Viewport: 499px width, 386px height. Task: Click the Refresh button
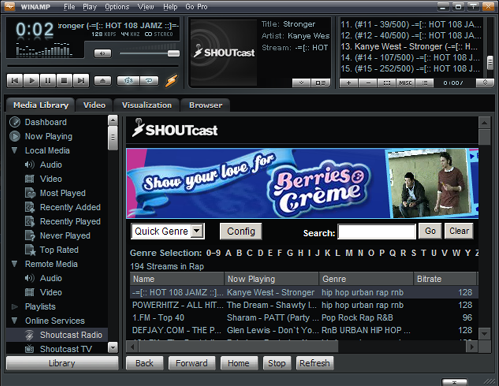[x=314, y=363]
